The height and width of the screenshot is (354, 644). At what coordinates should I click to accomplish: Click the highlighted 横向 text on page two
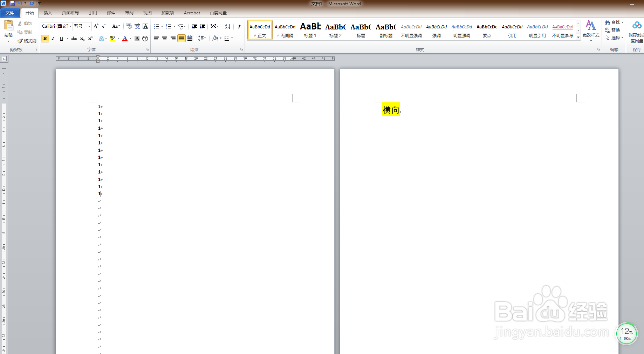391,110
